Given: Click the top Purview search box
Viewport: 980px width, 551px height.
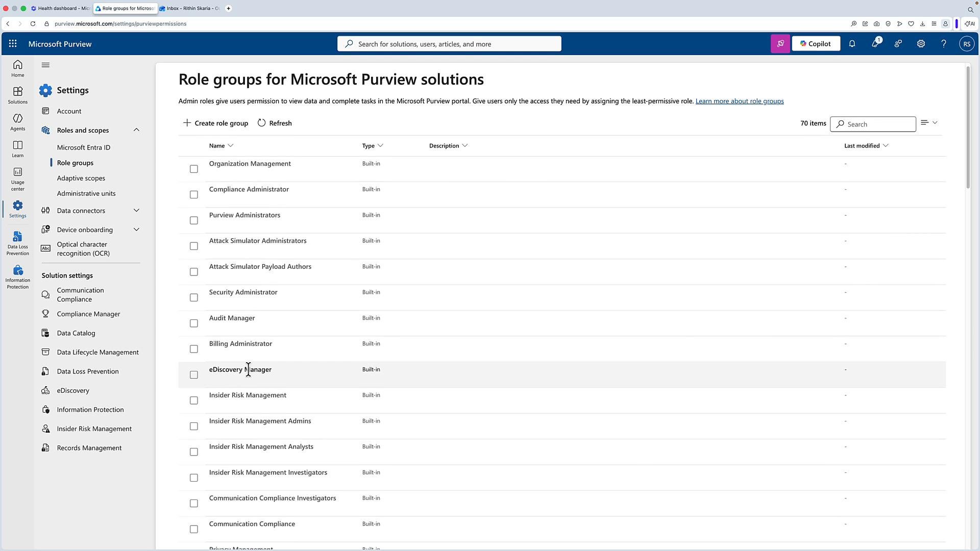Looking at the screenshot, I should pyautogui.click(x=449, y=44).
